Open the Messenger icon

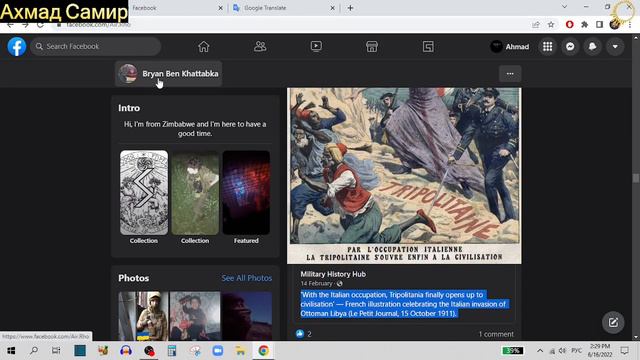click(x=570, y=47)
